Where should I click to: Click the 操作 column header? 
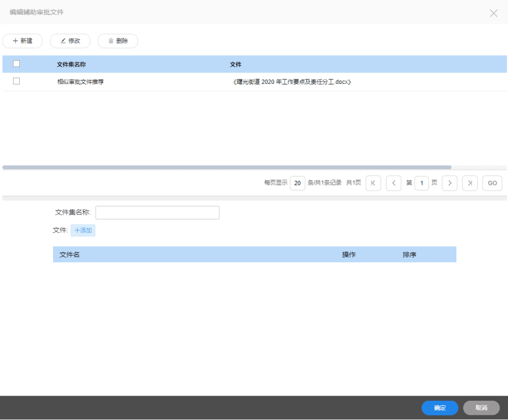coord(349,255)
